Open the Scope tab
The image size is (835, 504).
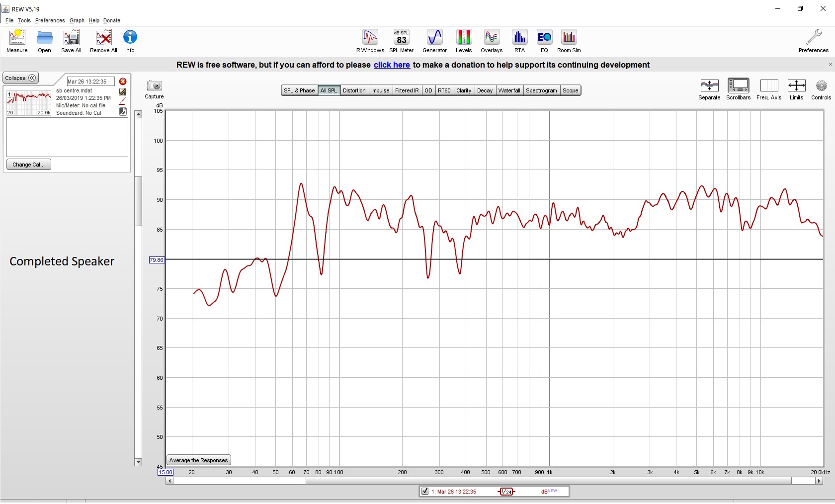click(570, 90)
